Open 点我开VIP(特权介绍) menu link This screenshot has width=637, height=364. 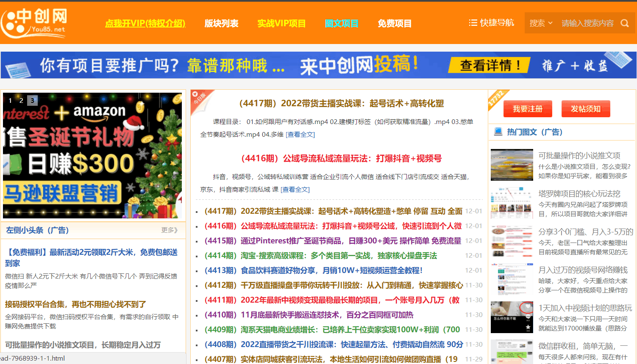pyautogui.click(x=145, y=23)
